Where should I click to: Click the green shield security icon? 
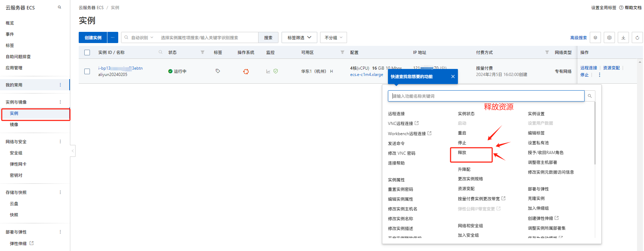click(x=276, y=71)
